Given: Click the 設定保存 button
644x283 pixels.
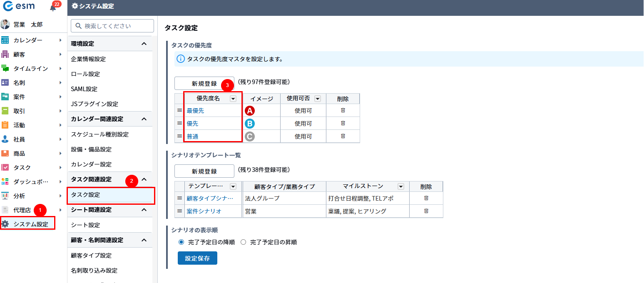Looking at the screenshot, I should click(x=197, y=258).
